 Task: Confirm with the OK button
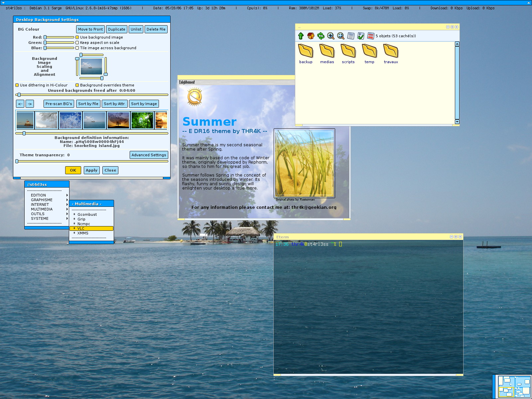(73, 170)
